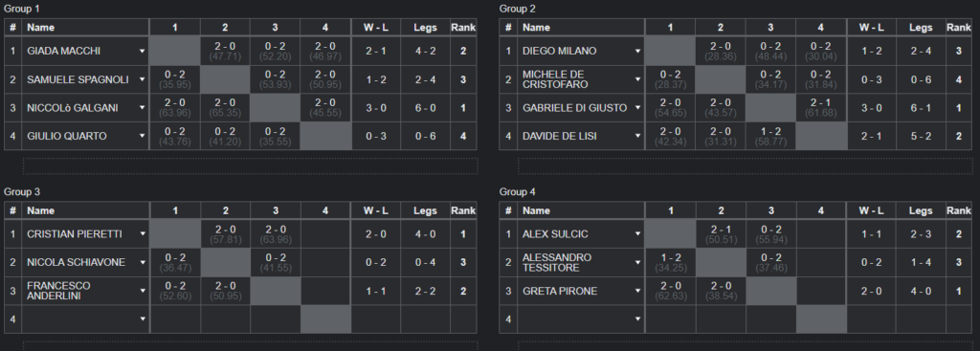The image size is (980, 351).
Task: Click the W - L header in Group 3
Action: pos(375,211)
